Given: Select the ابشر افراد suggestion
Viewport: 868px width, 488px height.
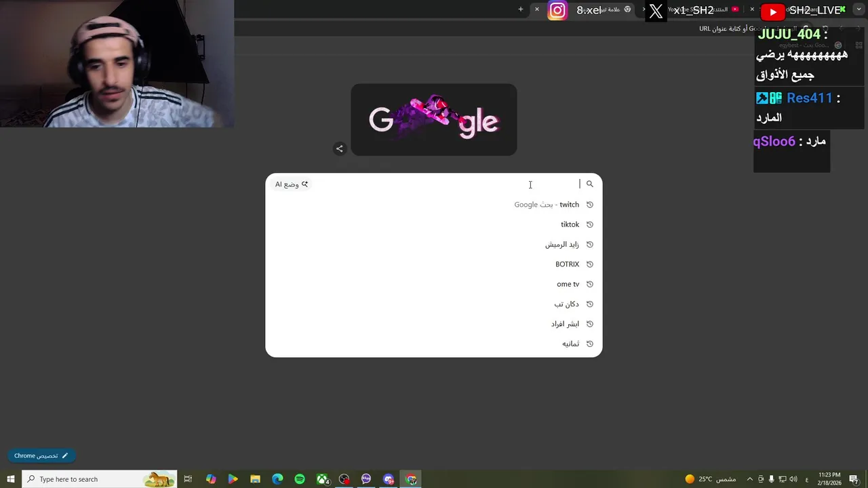Looking at the screenshot, I should point(434,324).
